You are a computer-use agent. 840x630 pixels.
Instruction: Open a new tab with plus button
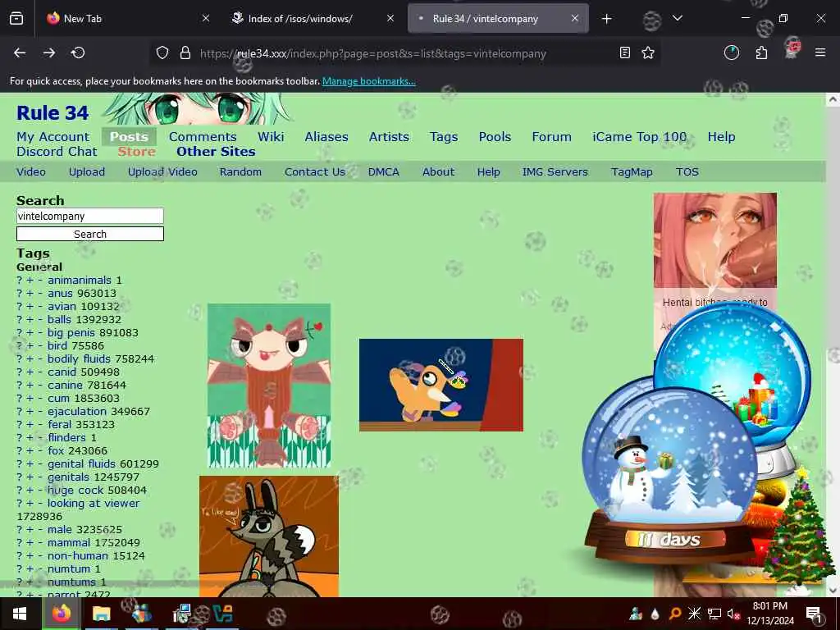(606, 19)
